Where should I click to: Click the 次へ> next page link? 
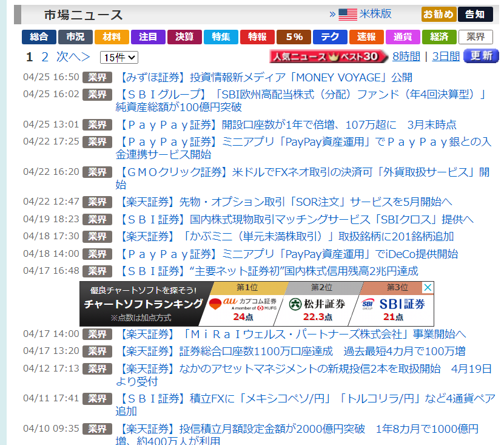[x=73, y=57]
